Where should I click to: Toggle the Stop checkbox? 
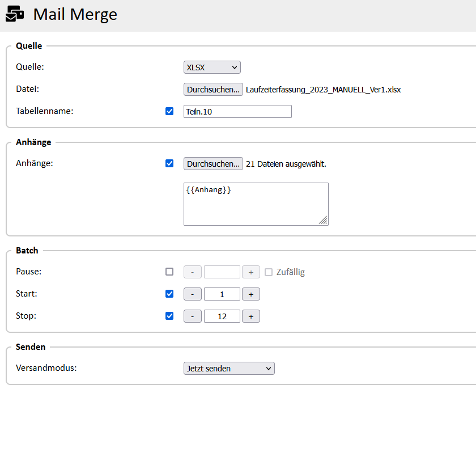point(169,316)
